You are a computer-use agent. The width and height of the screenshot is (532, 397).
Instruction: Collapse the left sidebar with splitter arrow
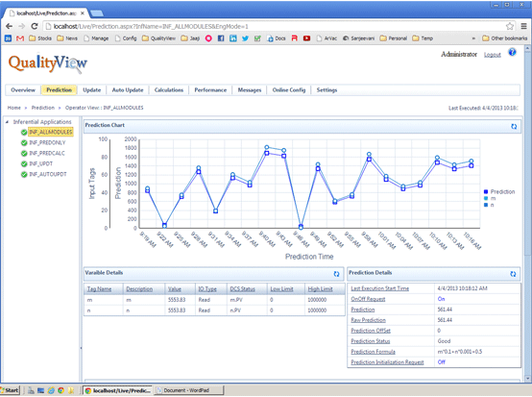81,348
